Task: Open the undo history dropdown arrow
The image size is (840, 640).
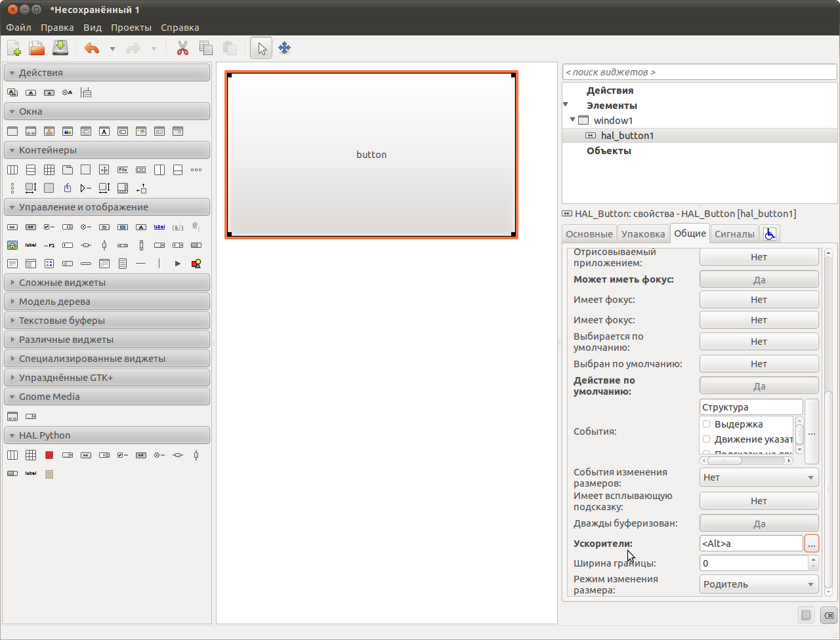Action: coord(112,49)
